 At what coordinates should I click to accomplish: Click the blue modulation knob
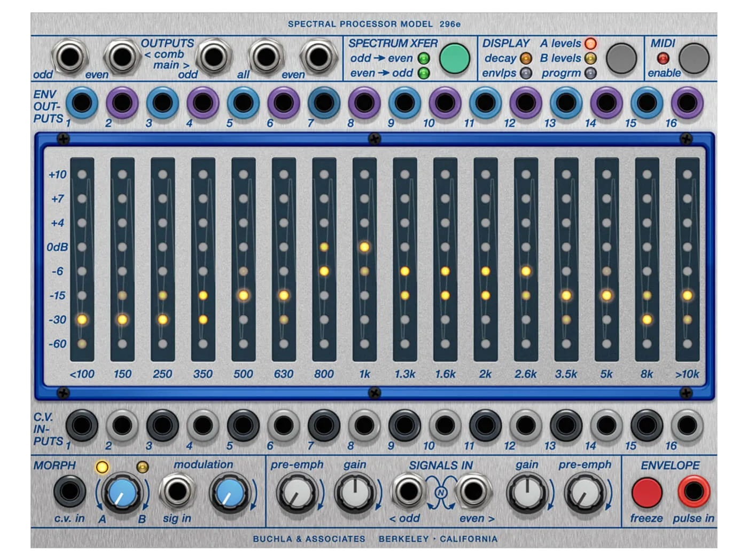(x=229, y=494)
